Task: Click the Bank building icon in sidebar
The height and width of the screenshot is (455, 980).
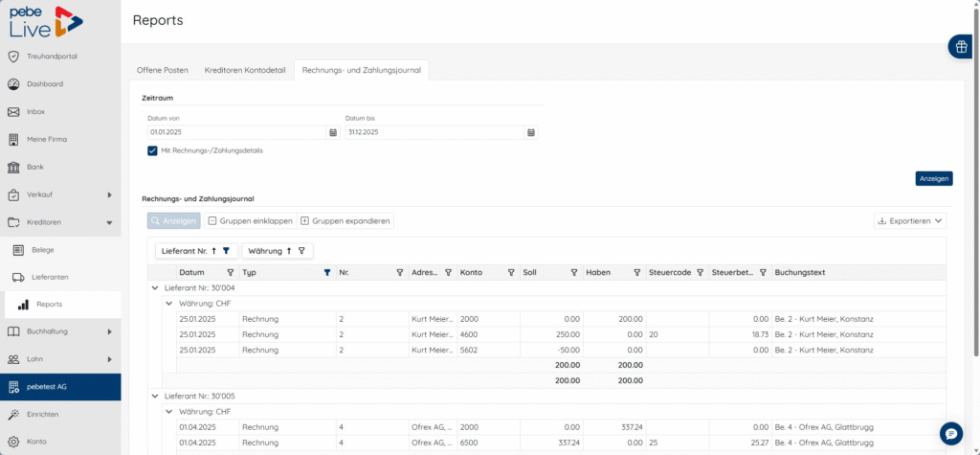Action: (x=13, y=167)
